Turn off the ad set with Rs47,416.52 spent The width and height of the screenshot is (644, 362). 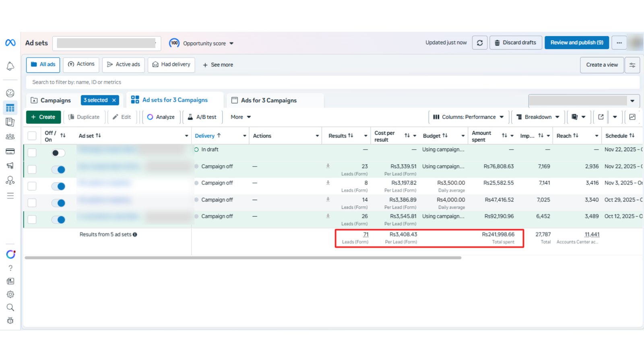click(58, 203)
